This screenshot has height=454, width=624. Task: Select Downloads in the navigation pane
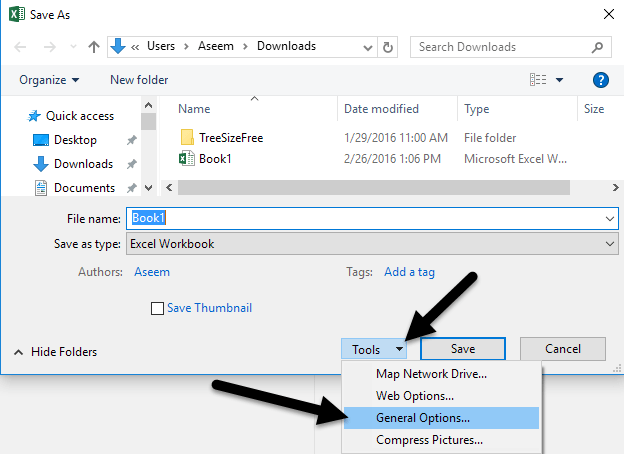pyautogui.click(x=73, y=164)
